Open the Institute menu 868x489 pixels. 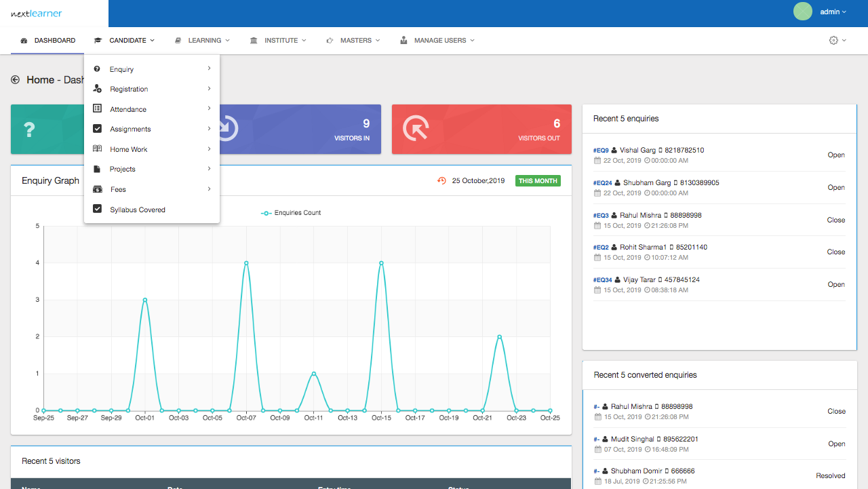coord(278,41)
